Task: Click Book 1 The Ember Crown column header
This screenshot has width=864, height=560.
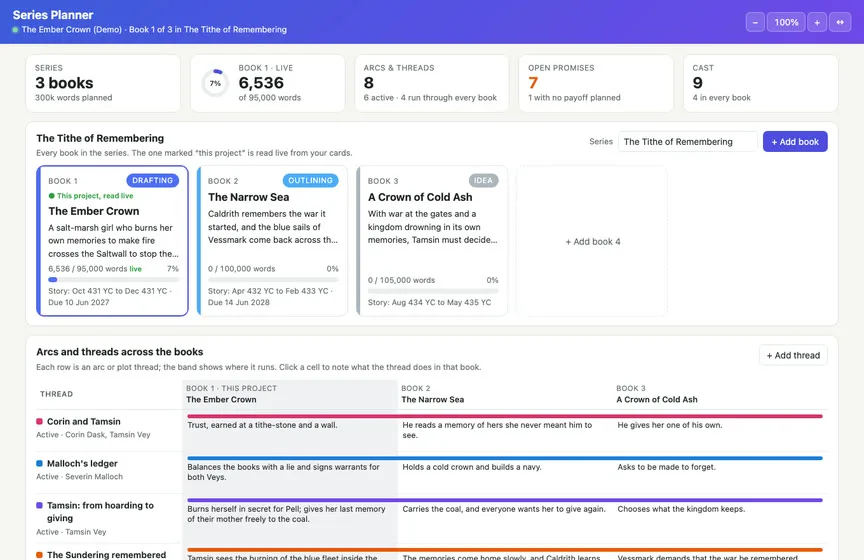Action: [290, 394]
